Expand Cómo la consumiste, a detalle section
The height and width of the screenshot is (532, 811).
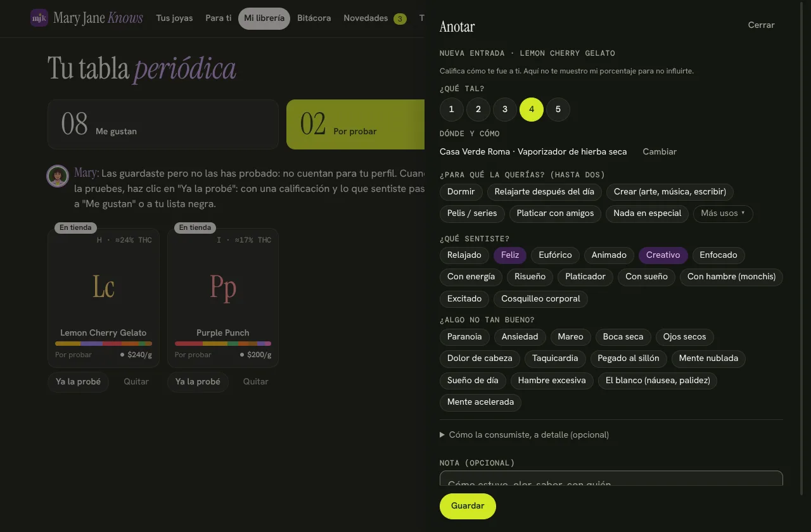(x=524, y=434)
